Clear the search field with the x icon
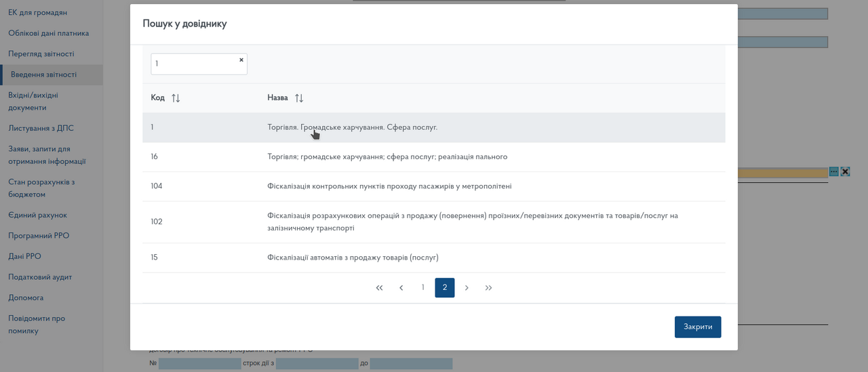 [x=241, y=60]
